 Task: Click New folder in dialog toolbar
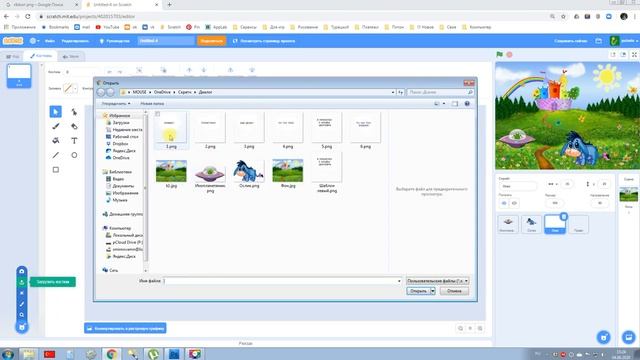(x=152, y=104)
